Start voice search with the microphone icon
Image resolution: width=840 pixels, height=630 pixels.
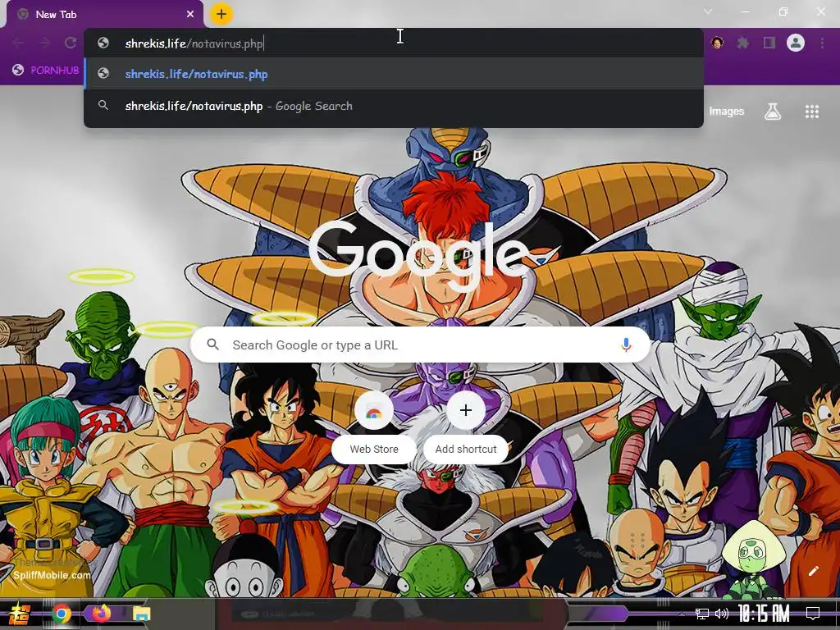(626, 345)
